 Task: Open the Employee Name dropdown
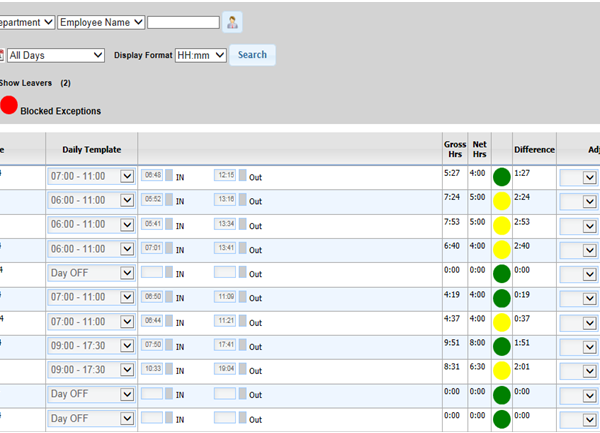tap(101, 22)
